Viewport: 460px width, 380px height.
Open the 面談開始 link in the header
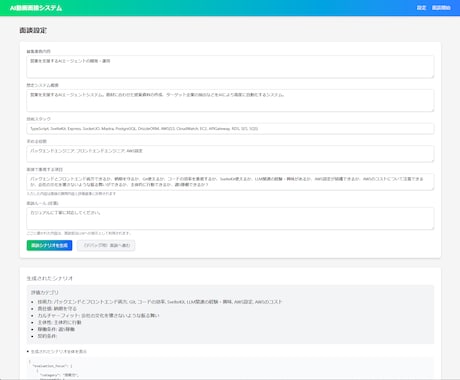pyautogui.click(x=441, y=8)
